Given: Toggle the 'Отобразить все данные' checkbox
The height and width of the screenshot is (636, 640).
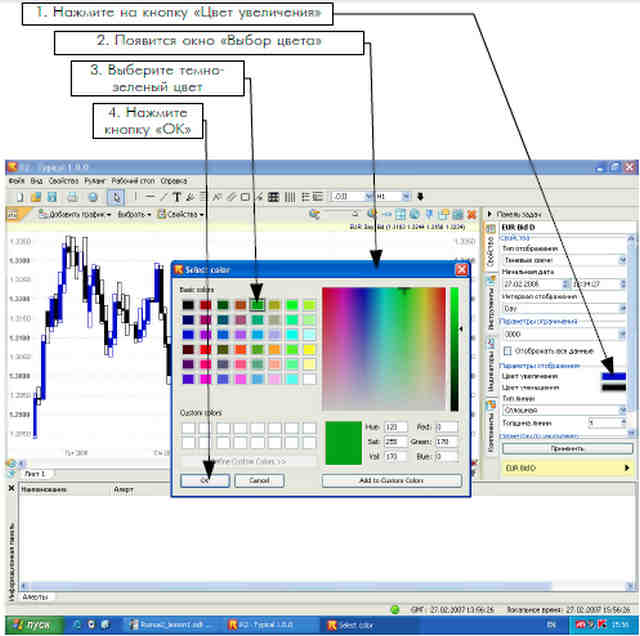Looking at the screenshot, I should [x=507, y=351].
